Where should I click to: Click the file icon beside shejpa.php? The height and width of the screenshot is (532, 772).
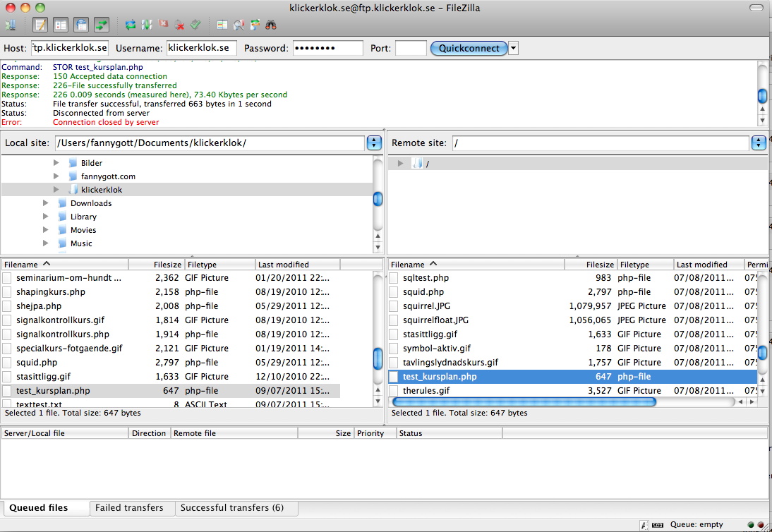click(x=7, y=306)
